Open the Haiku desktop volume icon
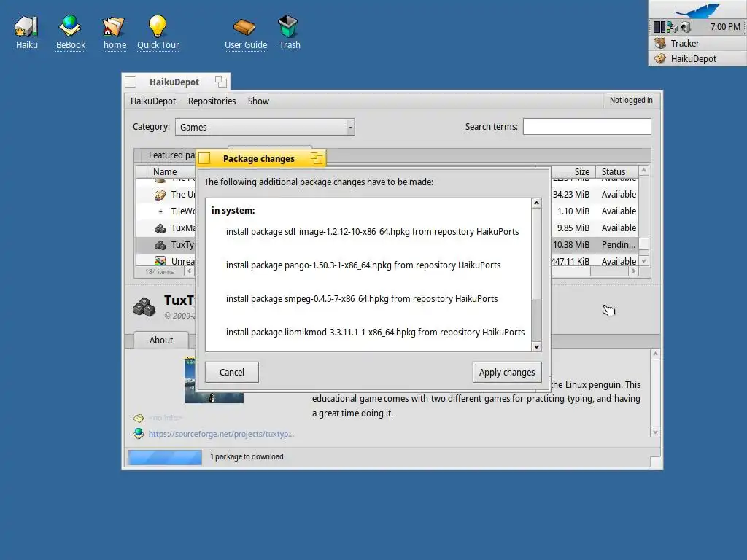 click(27, 27)
